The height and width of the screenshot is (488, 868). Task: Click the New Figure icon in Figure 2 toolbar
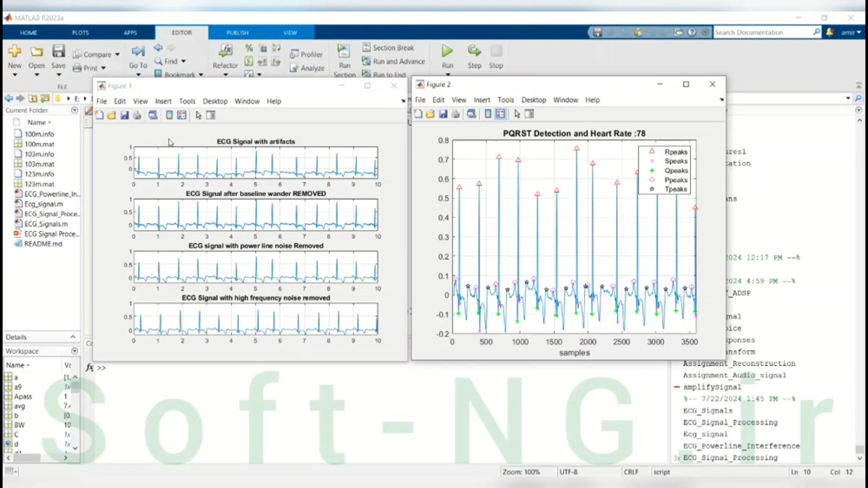pos(418,114)
